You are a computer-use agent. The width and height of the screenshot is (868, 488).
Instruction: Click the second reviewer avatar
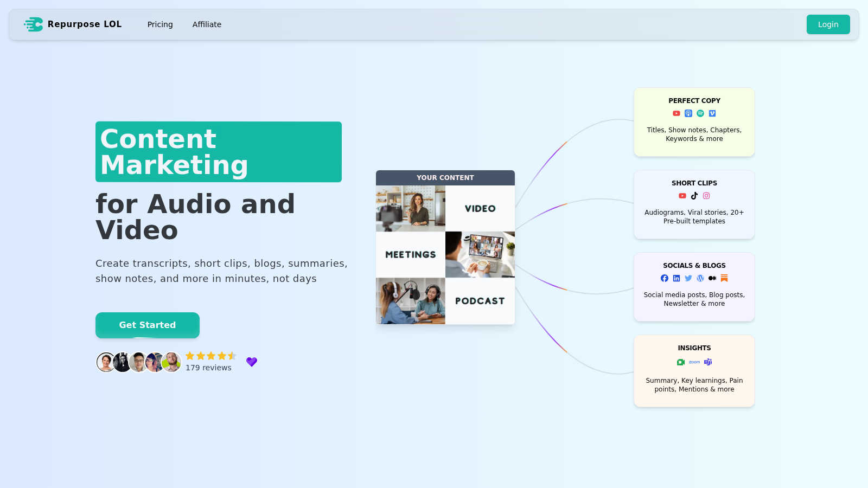(123, 362)
